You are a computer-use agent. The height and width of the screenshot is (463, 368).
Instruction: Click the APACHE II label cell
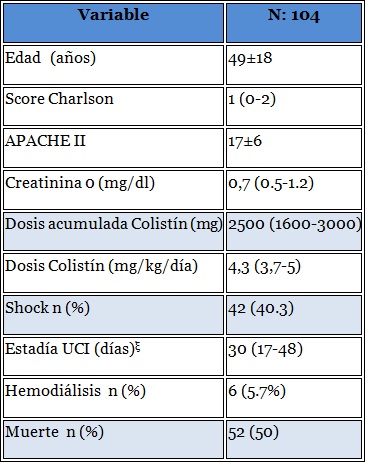(113, 148)
